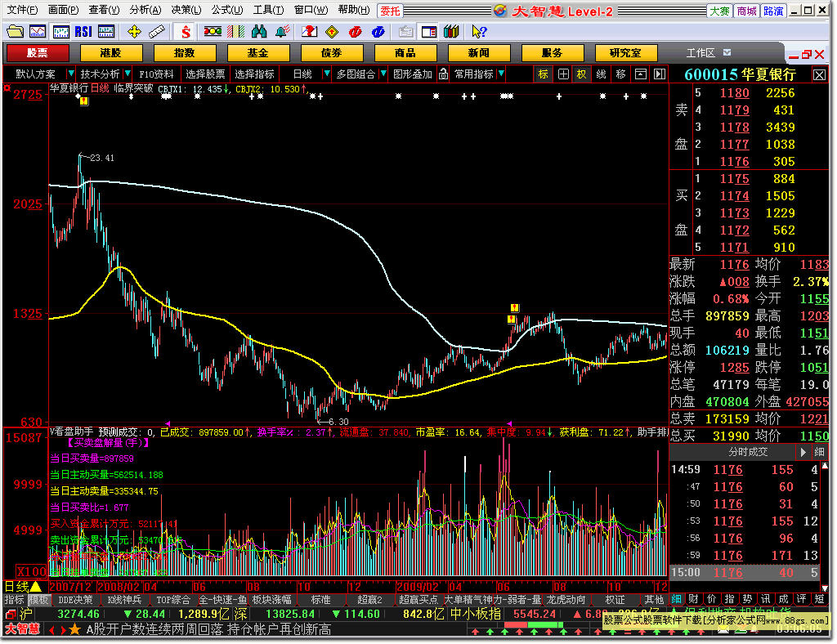This screenshot has height=644, width=837.
Task: Select the ruler measurement tool
Action: [x=156, y=32]
